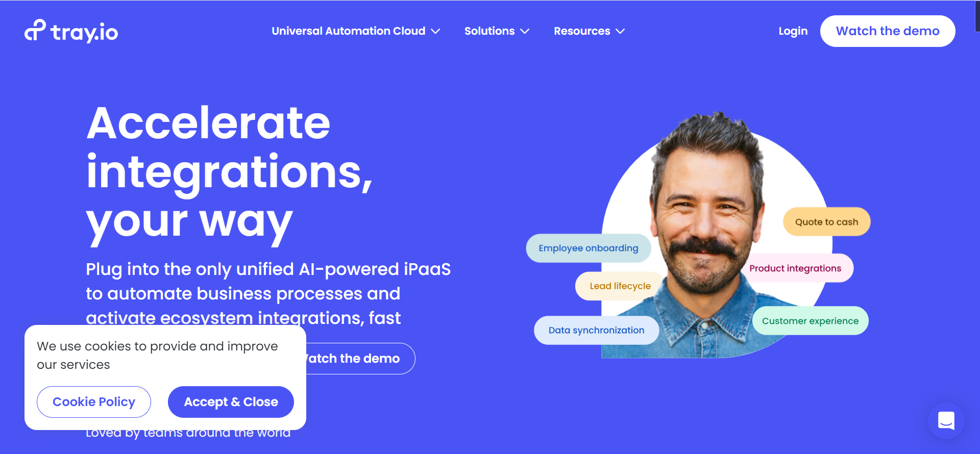Click the Product integrations pill

click(795, 268)
